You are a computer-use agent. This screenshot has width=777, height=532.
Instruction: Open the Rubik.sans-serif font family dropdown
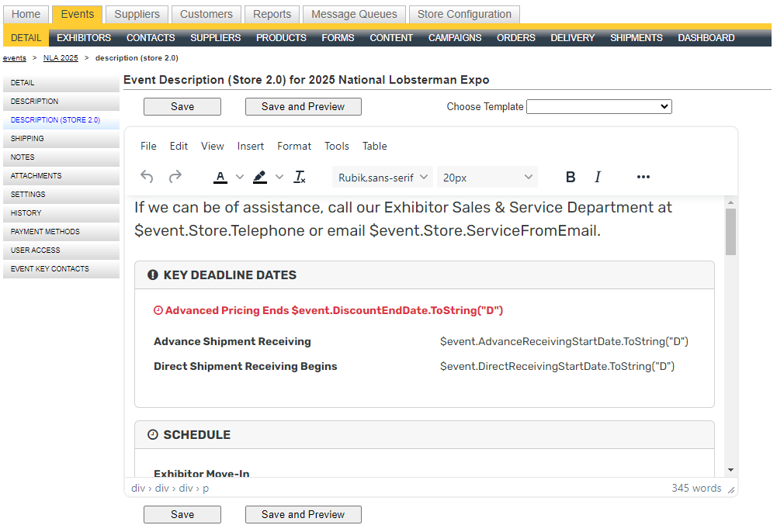(x=382, y=177)
